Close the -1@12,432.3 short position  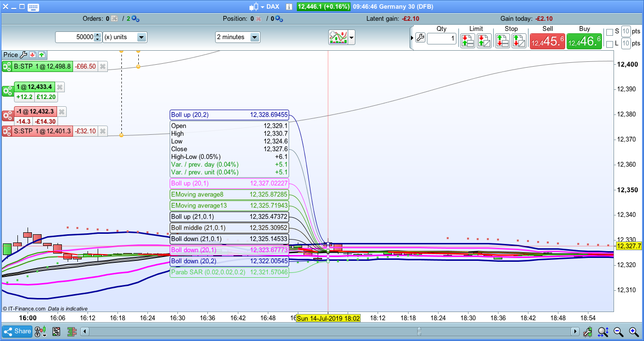click(61, 112)
